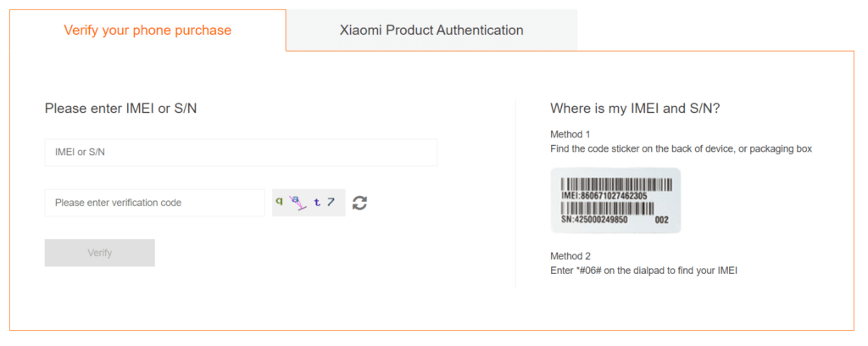Click the "002" number on the sticker
868x346 pixels.
click(662, 219)
